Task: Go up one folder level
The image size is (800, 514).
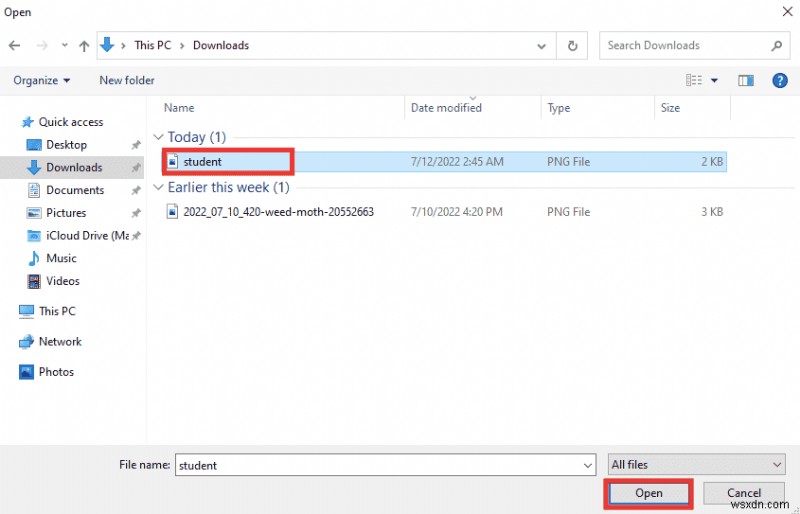Action: (x=84, y=45)
